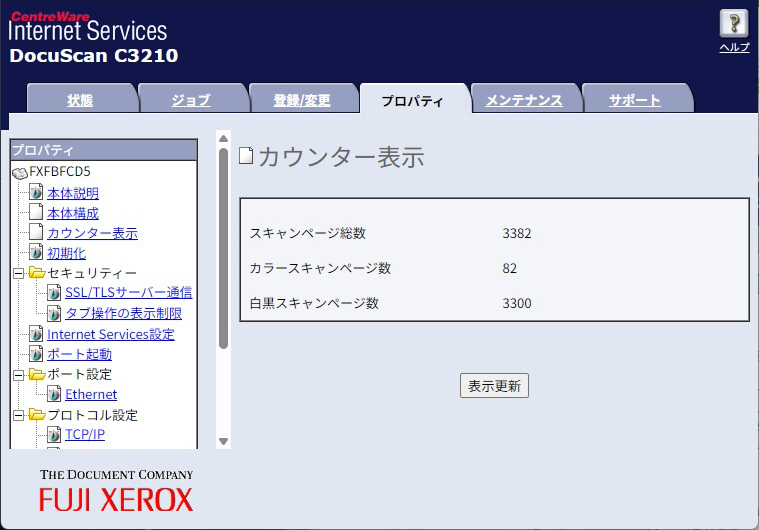Click the プロトコル設定 folder icon
This screenshot has height=530, width=759.
click(36, 414)
